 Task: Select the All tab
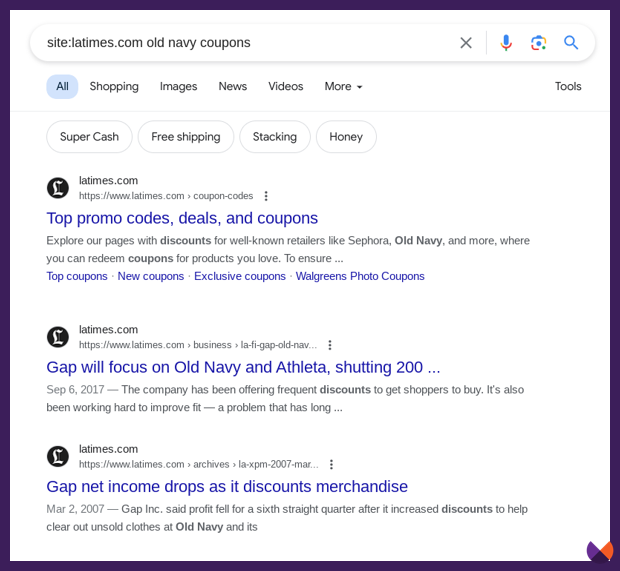click(62, 87)
